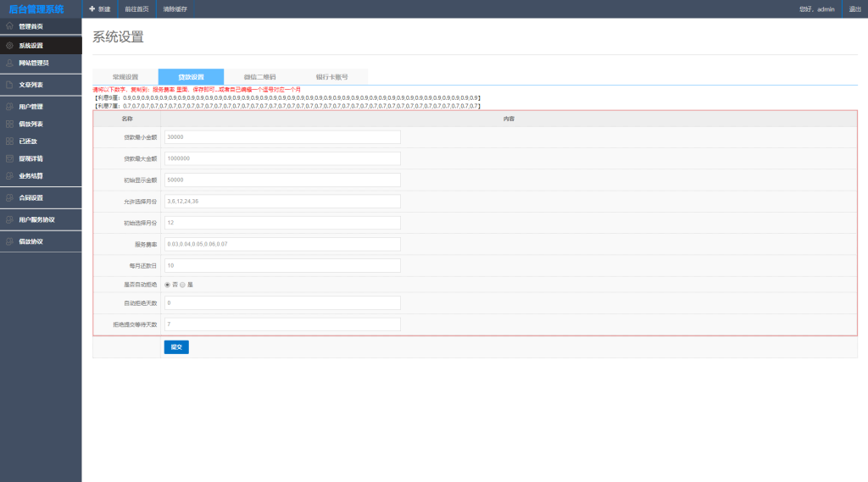Switch to the 微信二维码 tab
Viewport: 868px width, 482px height.
259,77
